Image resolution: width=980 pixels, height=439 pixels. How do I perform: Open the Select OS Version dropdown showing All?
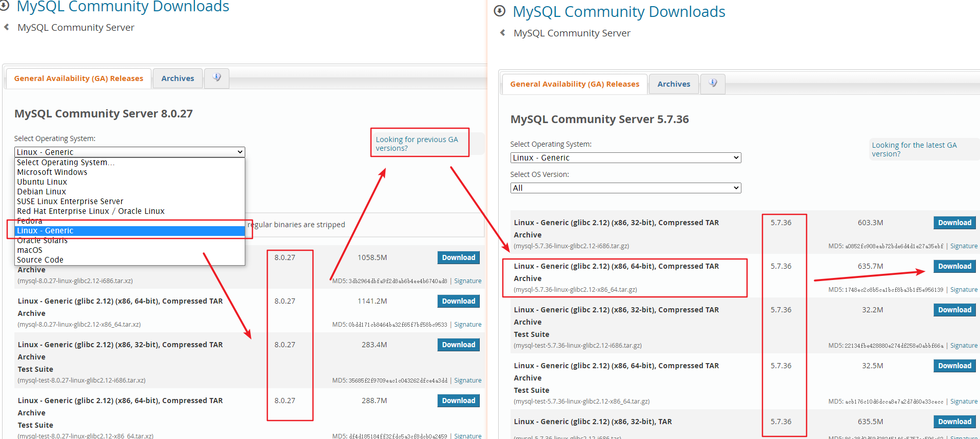pyautogui.click(x=626, y=188)
